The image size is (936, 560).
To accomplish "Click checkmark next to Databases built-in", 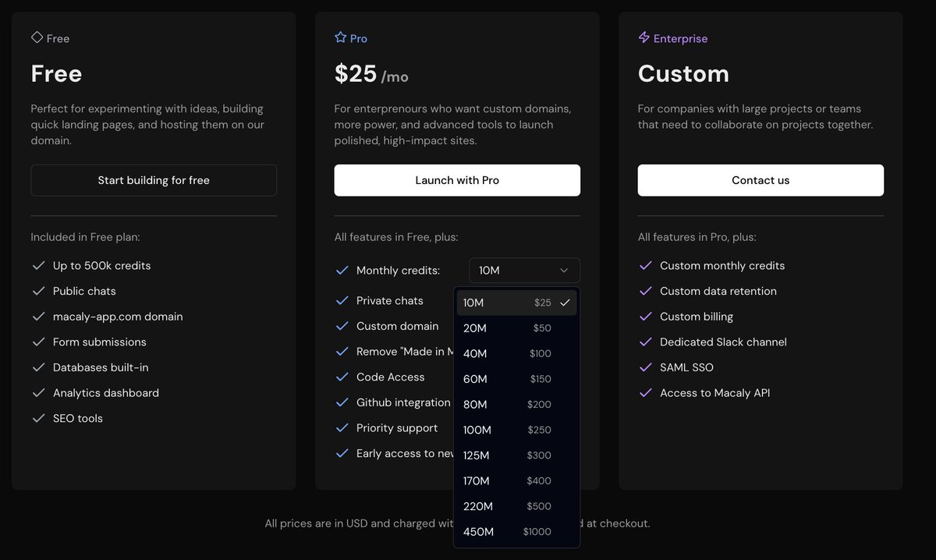I will (x=38, y=367).
